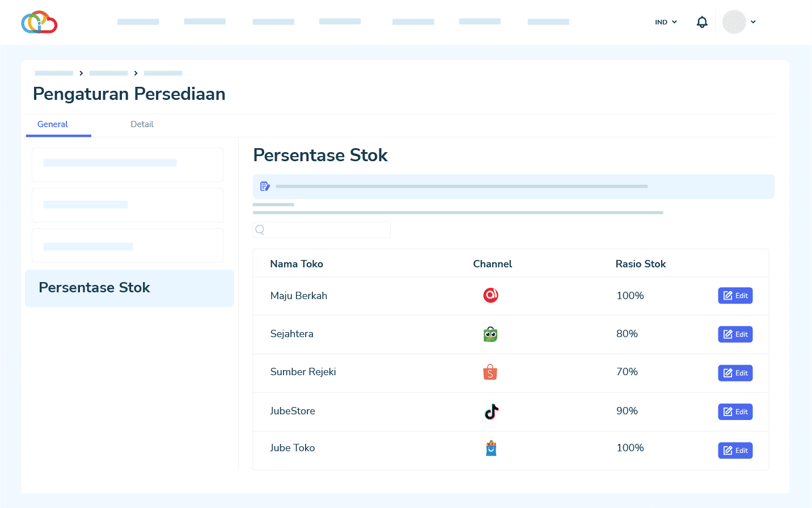812x508 pixels.
Task: Click the cloud logo in header
Action: pyautogui.click(x=39, y=22)
